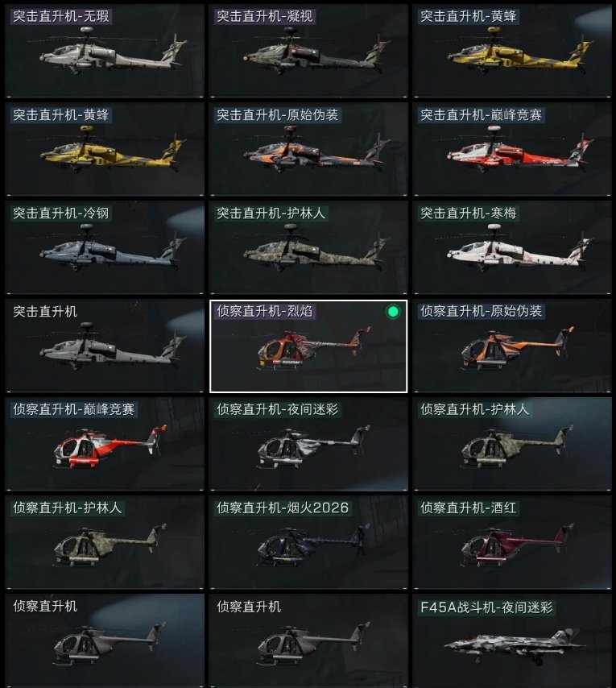Select the 黄蜂 skin beside 突击直升机-原始伪装

105,149
